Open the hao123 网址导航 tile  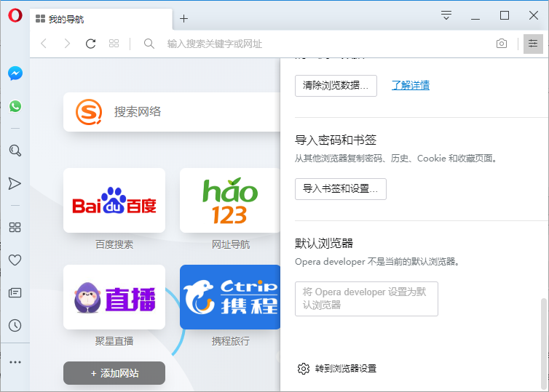(x=230, y=201)
